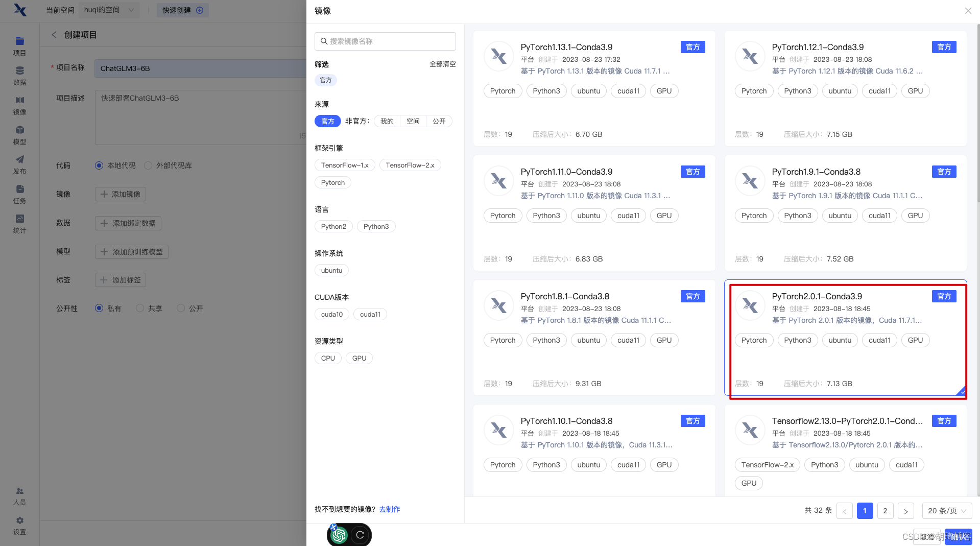Viewport: 980px width, 546px height.
Task: Open the 任务 sidebar icon
Action: click(19, 189)
